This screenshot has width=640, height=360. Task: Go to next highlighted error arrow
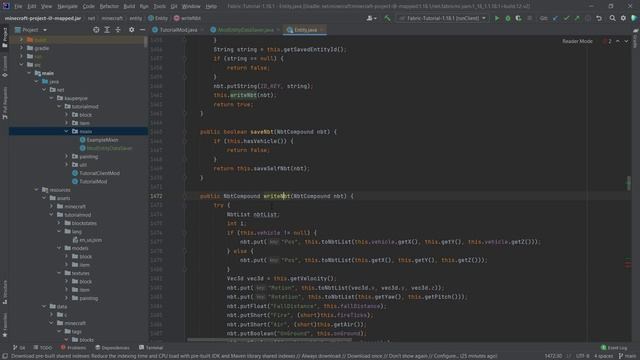click(626, 41)
